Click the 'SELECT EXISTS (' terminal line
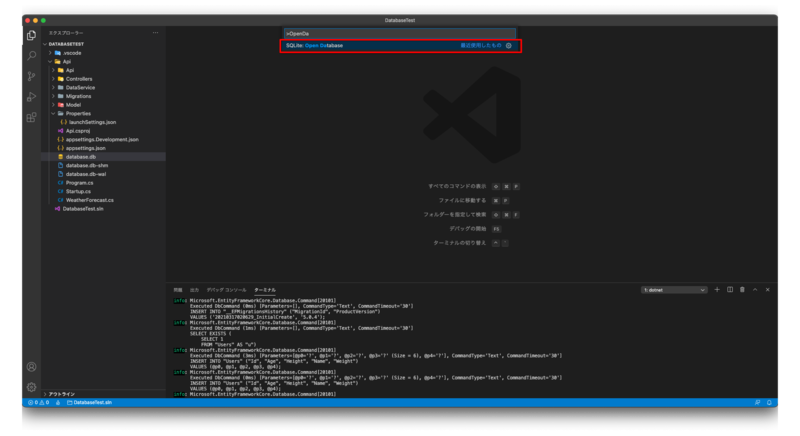The width and height of the screenshot is (800, 436). click(x=210, y=334)
